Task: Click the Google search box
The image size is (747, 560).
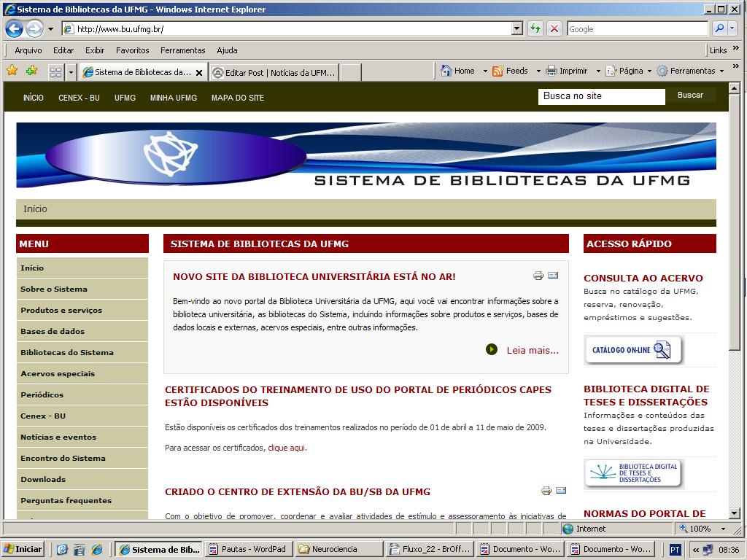Action: point(638,29)
